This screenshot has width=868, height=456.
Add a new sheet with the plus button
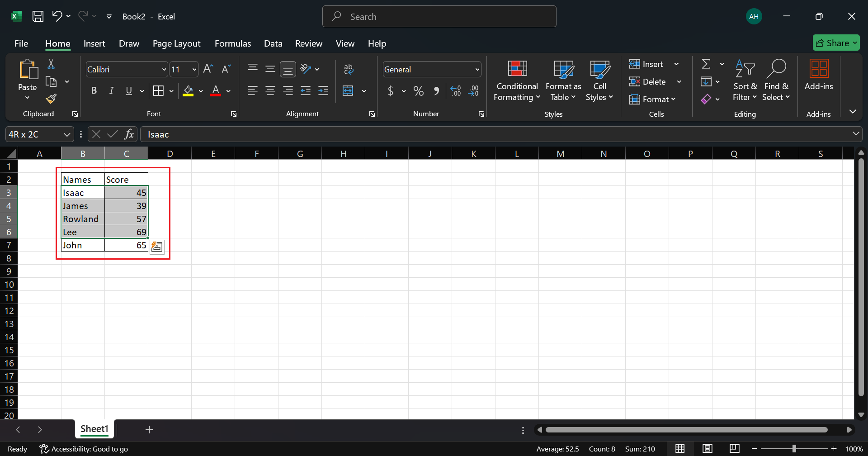[x=149, y=429]
